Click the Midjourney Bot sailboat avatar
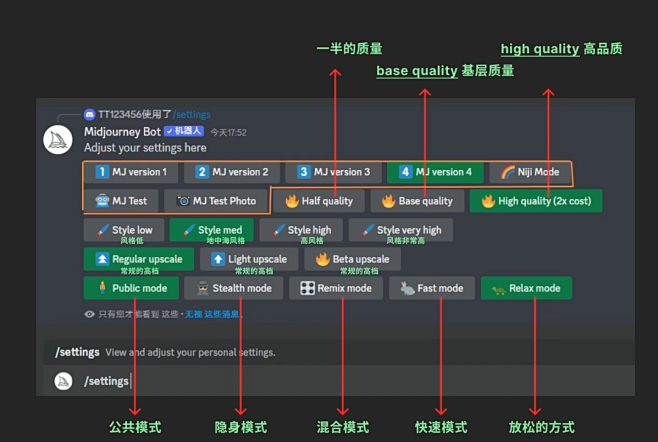This screenshot has width=658, height=442. point(58,140)
